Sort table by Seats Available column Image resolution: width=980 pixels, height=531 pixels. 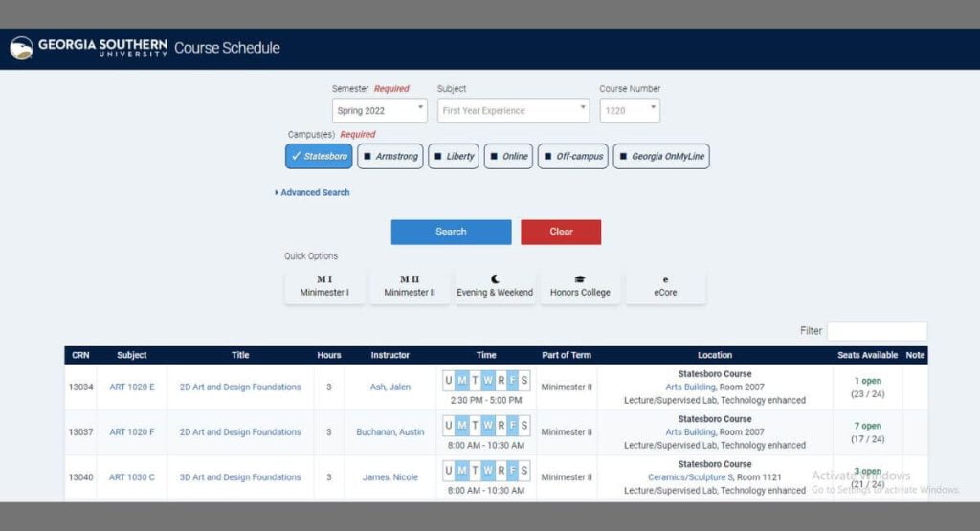point(867,355)
